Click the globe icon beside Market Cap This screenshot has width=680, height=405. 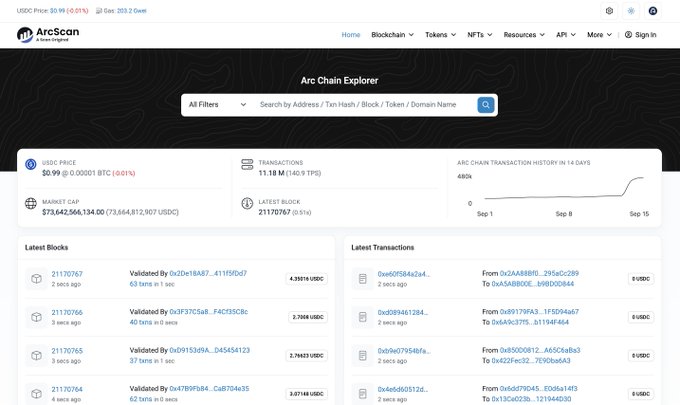coord(30,203)
